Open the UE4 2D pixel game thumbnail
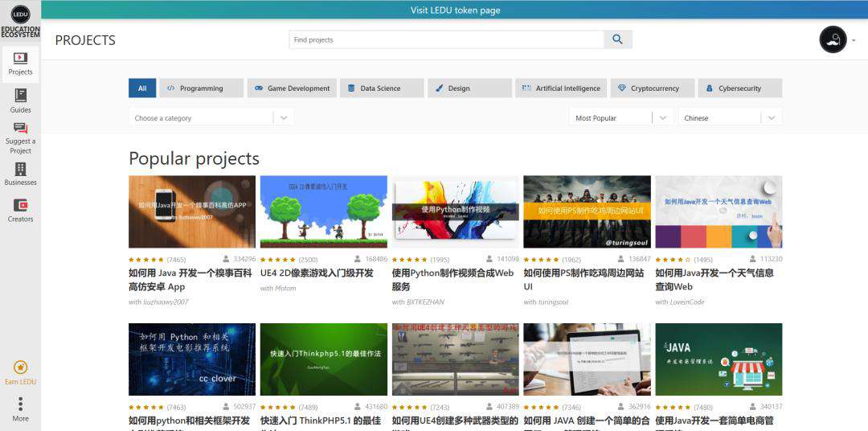The width and height of the screenshot is (868, 431). (324, 211)
